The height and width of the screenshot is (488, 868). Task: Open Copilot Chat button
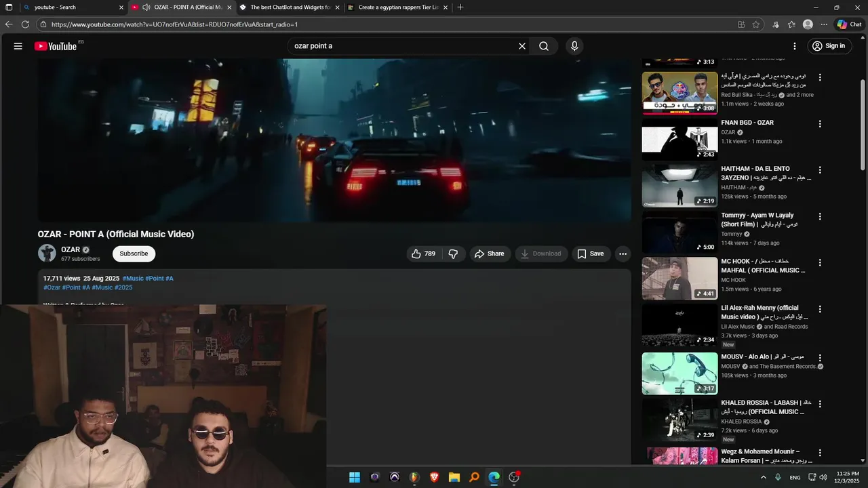coord(849,24)
